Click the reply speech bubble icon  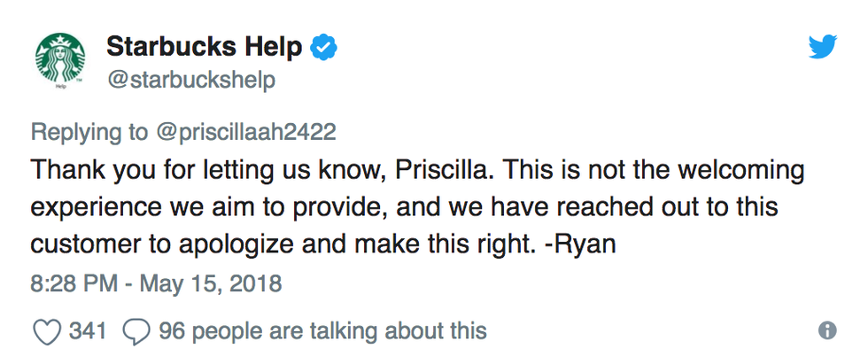[x=136, y=331]
